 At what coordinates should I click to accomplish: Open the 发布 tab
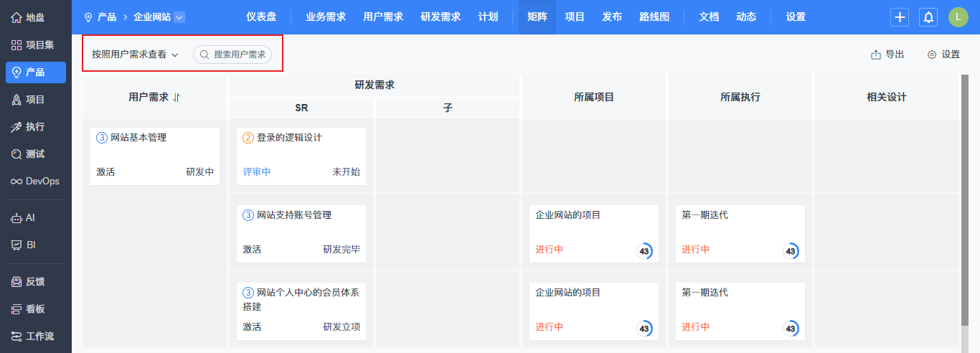pyautogui.click(x=612, y=17)
